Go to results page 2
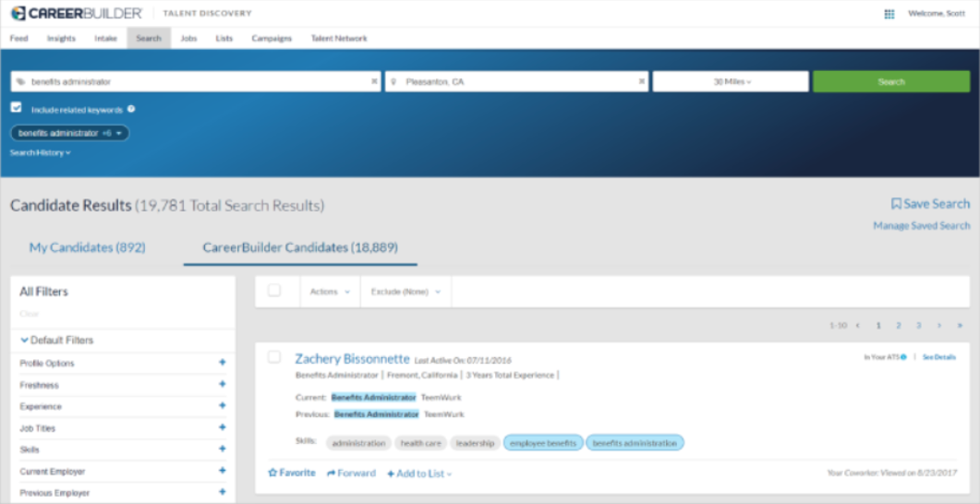The height and width of the screenshot is (504, 980). (898, 325)
